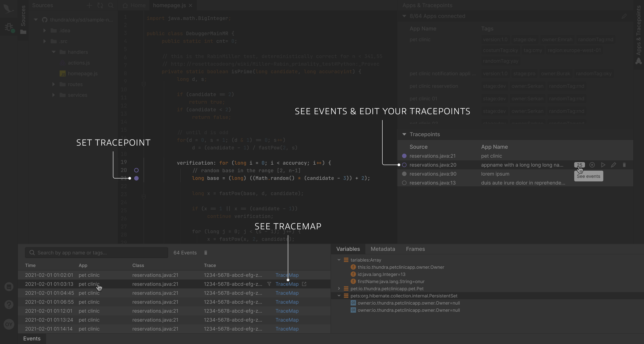The height and width of the screenshot is (344, 644).
Task: Open TraceMap link for 01:14:14 event
Action: pos(287,329)
